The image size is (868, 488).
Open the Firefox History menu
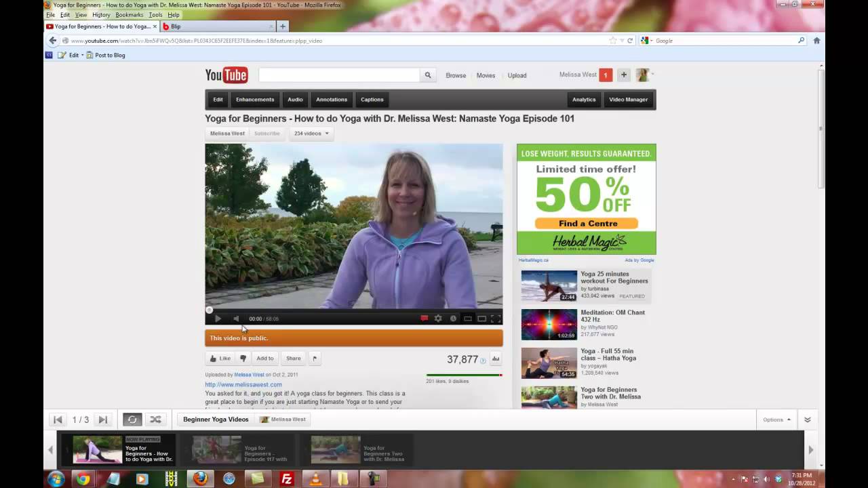[101, 14]
